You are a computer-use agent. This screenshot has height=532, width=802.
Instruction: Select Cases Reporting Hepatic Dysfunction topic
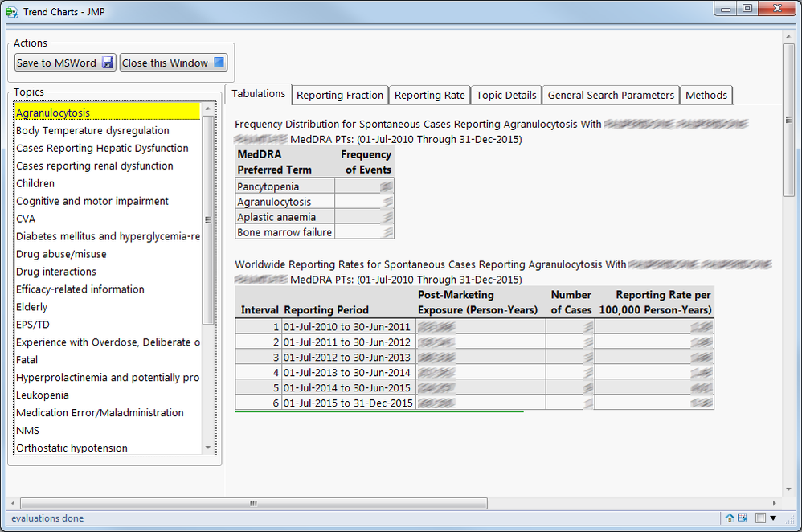coord(102,148)
